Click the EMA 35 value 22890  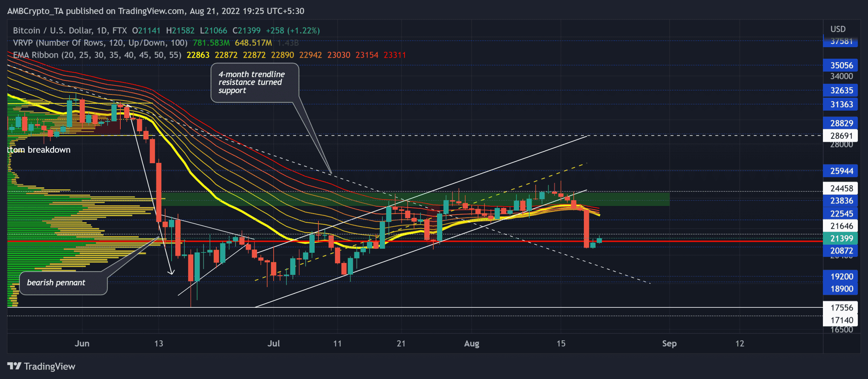282,55
